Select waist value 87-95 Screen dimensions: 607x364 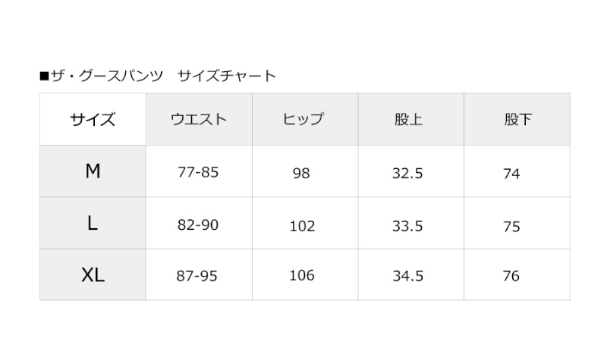[197, 276]
